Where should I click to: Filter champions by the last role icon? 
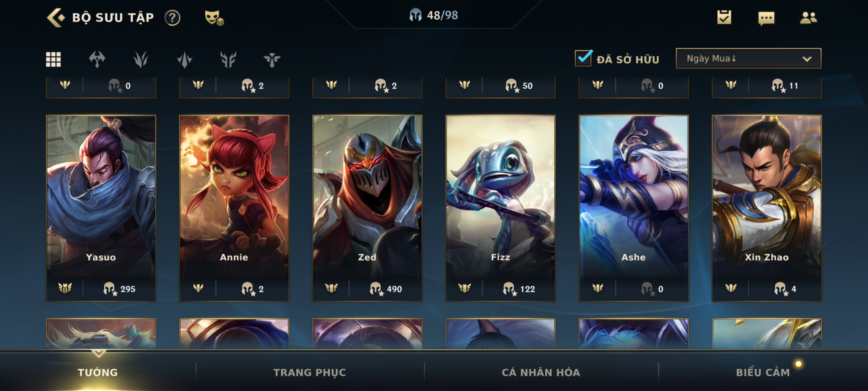click(x=272, y=59)
